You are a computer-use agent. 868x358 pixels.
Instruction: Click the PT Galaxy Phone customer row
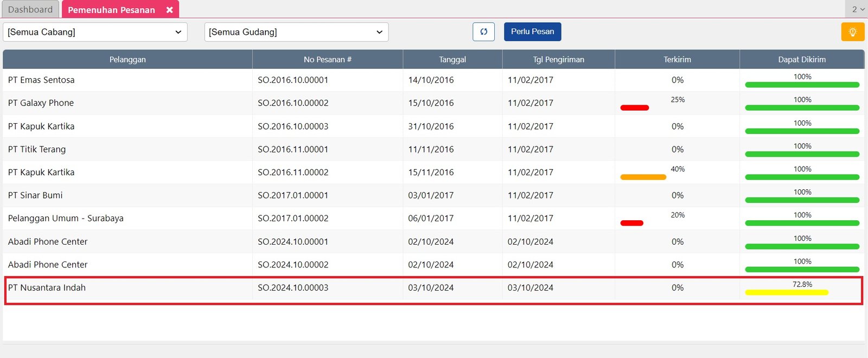(x=41, y=103)
